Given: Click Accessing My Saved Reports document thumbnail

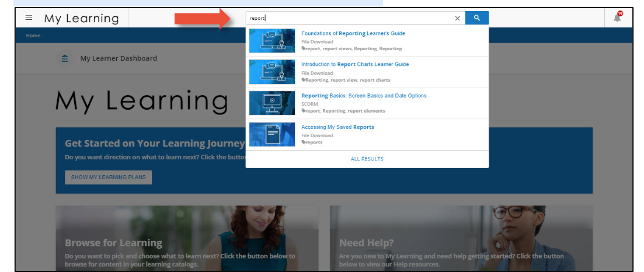Looking at the screenshot, I should 271,134.
